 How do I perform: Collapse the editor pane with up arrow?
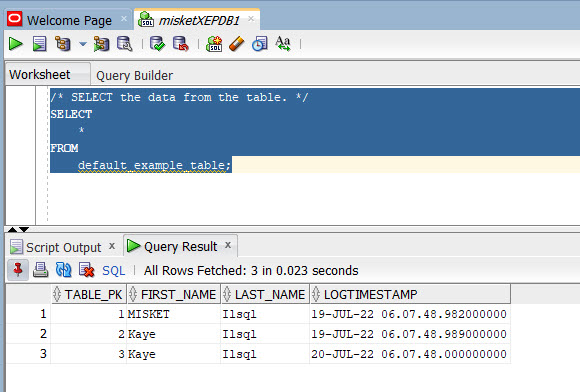pos(12,229)
